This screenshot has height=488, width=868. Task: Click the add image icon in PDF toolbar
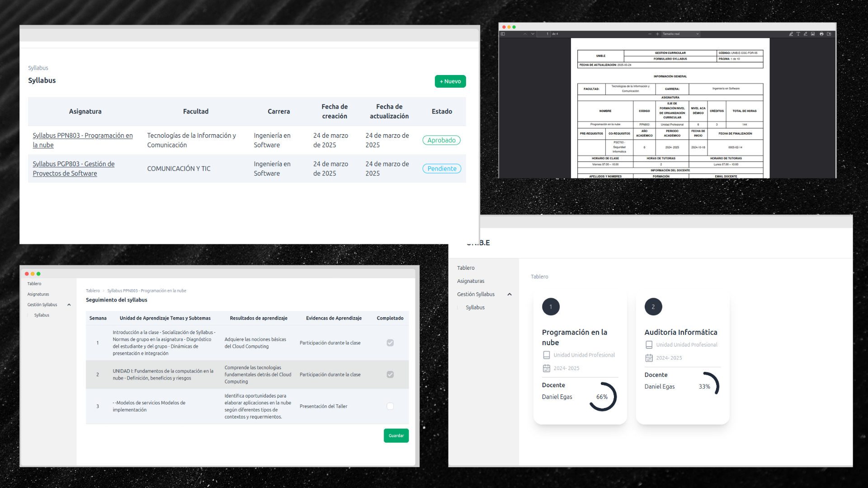click(x=813, y=34)
